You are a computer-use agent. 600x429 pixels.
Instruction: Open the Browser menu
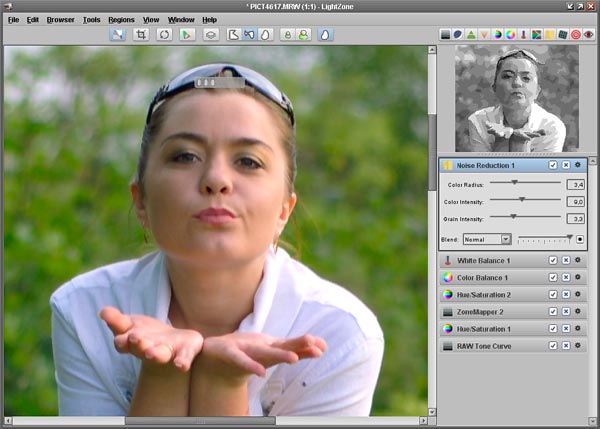[60, 19]
